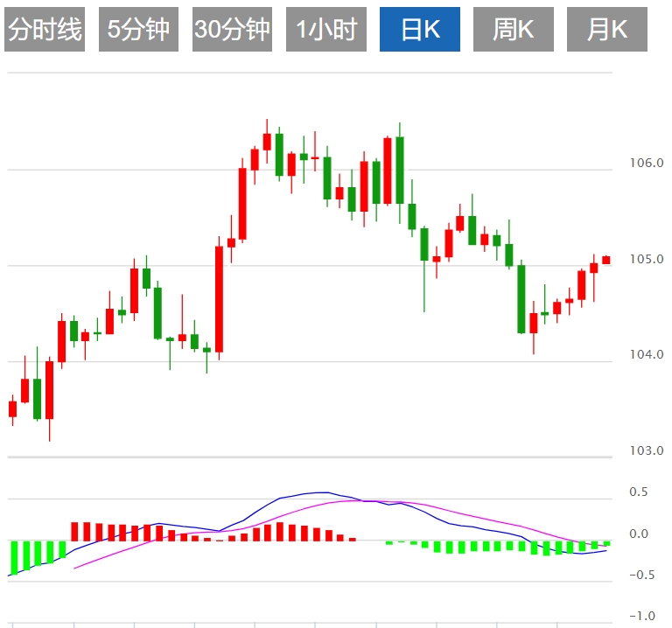672x628 pixels.
Task: Click the rightmost red candlestick
Action: (605, 260)
